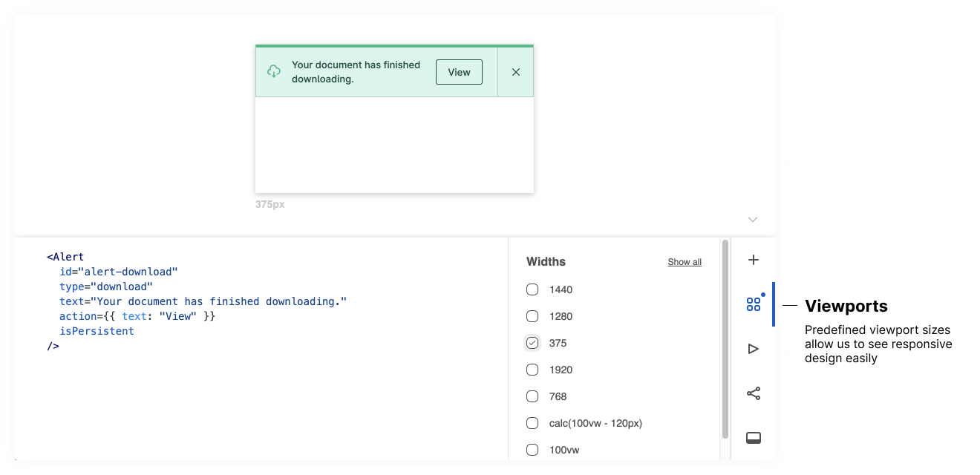980x475 pixels.
Task: Uncheck the 375 width checkbox
Action: 532,343
